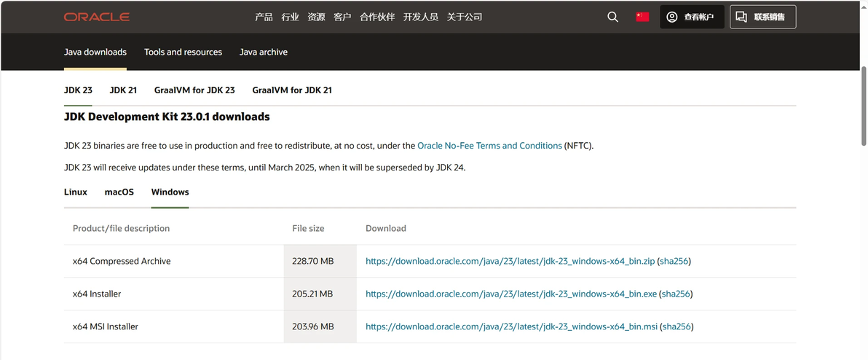The width and height of the screenshot is (868, 360).
Task: Switch to Java archive tab
Action: coord(264,52)
